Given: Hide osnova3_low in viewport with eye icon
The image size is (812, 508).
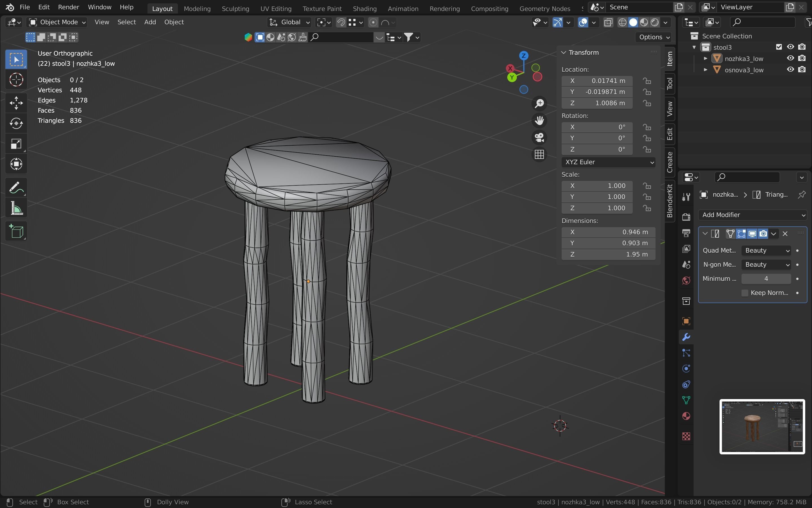Looking at the screenshot, I should [791, 69].
